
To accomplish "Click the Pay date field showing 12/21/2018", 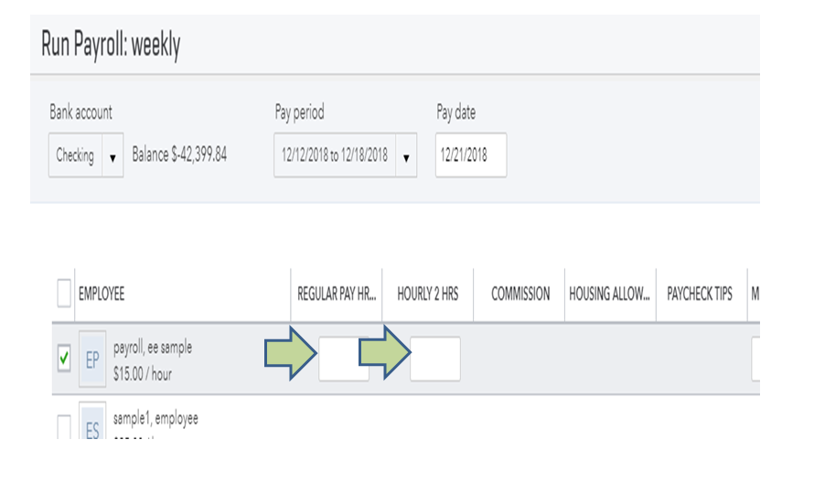I will click(x=471, y=155).
